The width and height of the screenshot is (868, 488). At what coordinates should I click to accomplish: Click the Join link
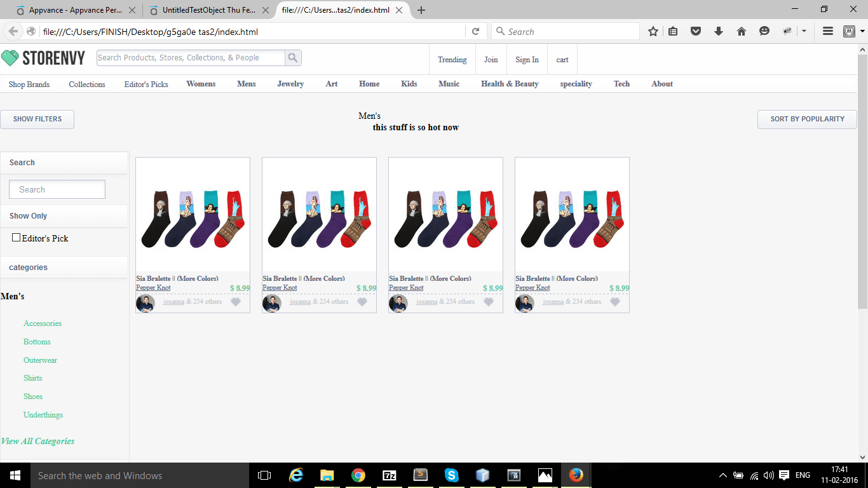pyautogui.click(x=491, y=60)
